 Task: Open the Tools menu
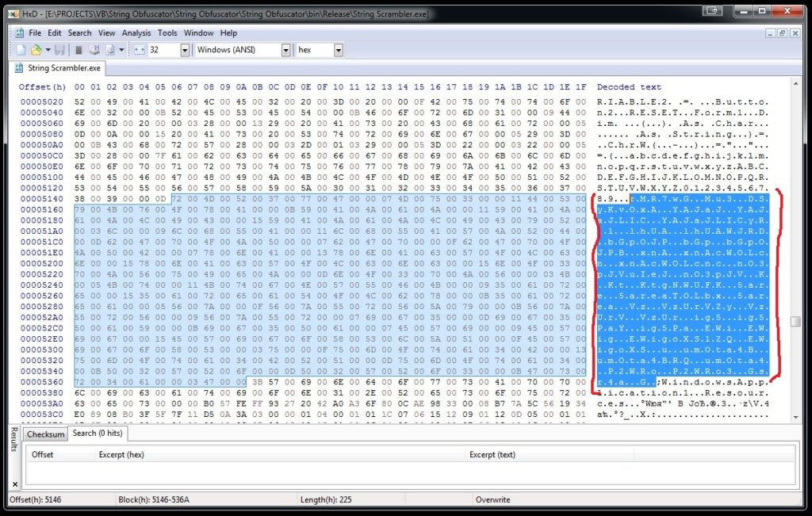point(167,33)
